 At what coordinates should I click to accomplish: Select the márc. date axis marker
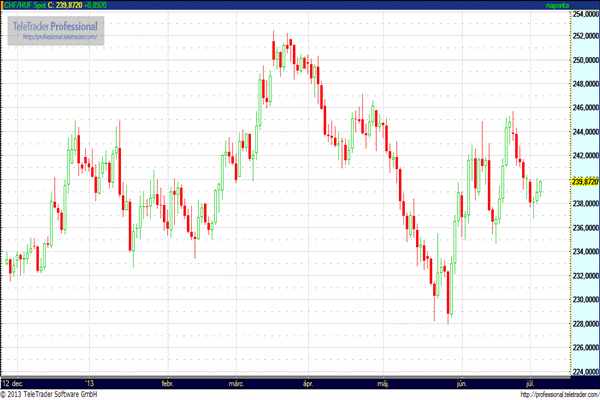click(237, 382)
